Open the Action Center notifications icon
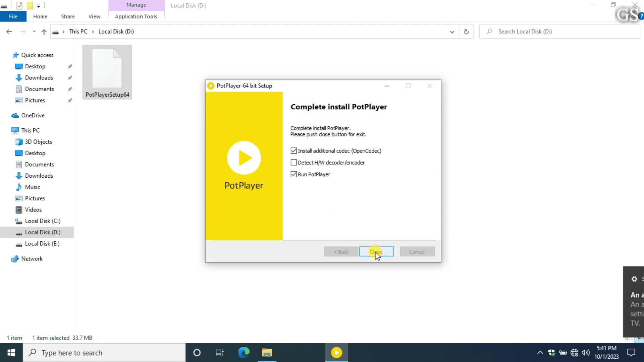The width and height of the screenshot is (644, 362). [631, 353]
